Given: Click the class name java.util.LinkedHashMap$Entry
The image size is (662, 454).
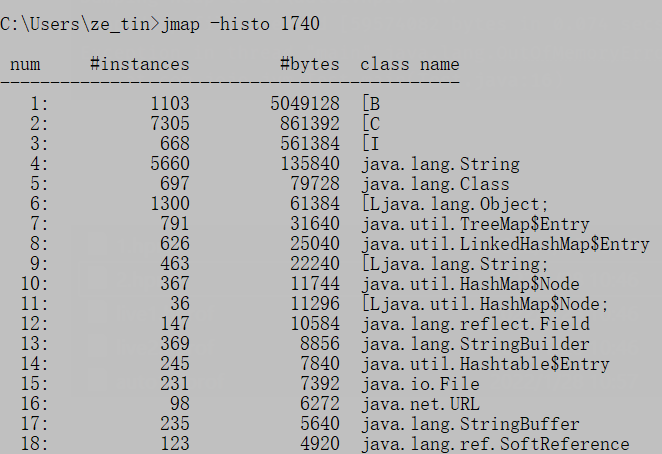Looking at the screenshot, I should [x=505, y=244].
